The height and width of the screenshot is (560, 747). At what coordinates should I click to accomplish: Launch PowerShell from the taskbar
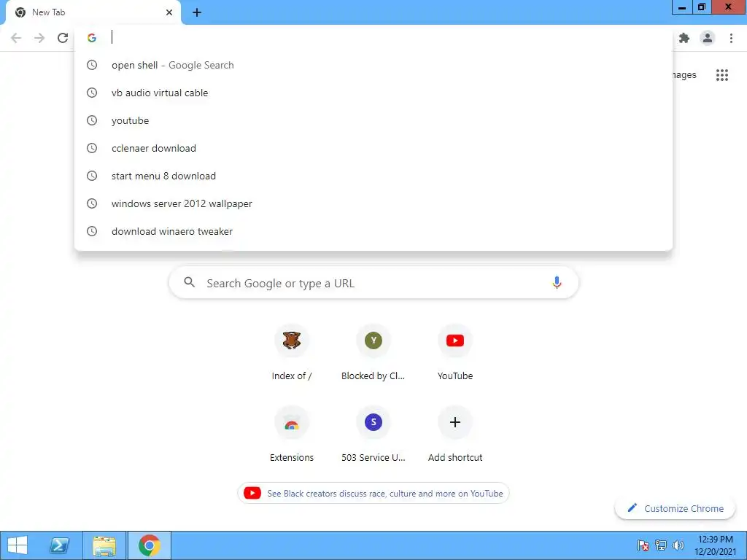click(60, 545)
